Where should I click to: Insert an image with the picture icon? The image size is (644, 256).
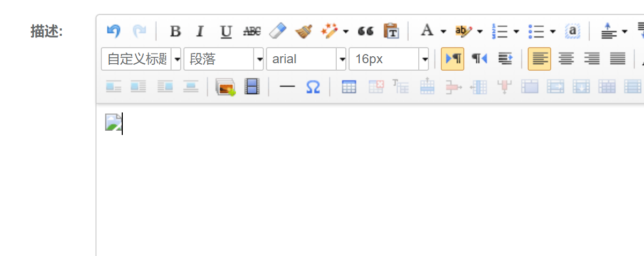coord(226,86)
